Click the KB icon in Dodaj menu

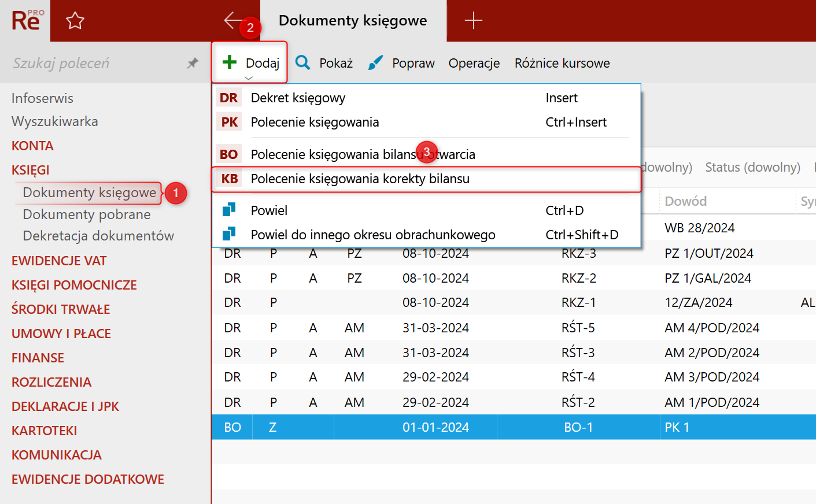229,179
